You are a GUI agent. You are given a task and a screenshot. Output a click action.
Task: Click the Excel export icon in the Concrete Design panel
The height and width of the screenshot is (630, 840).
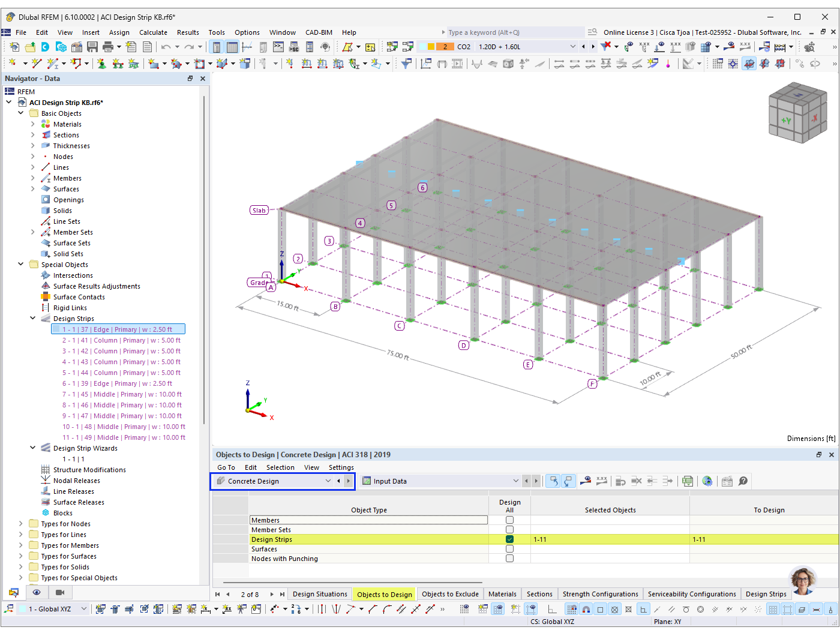pos(688,481)
